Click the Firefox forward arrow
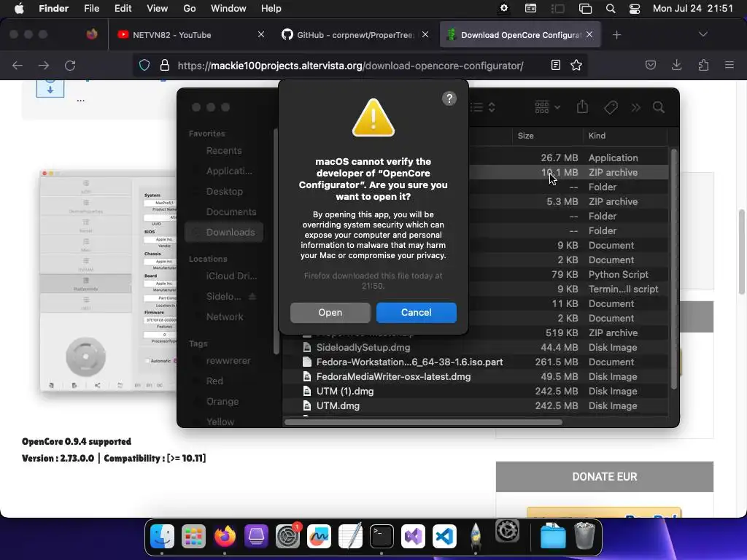 (44, 65)
